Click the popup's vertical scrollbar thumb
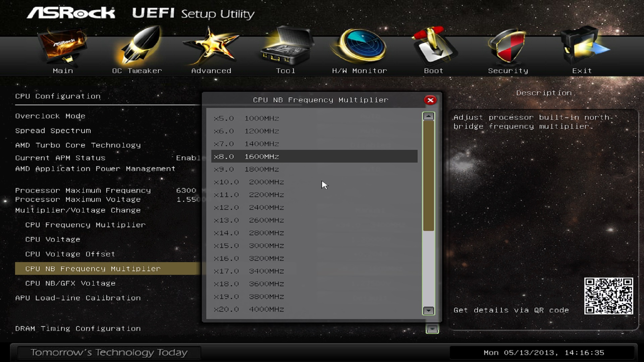The width and height of the screenshot is (644, 362). pyautogui.click(x=428, y=176)
